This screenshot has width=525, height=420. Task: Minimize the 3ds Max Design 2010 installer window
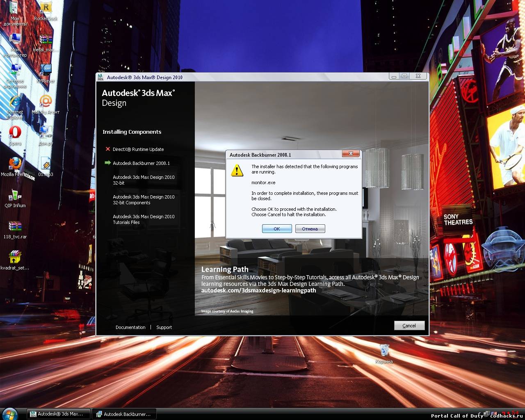click(394, 76)
